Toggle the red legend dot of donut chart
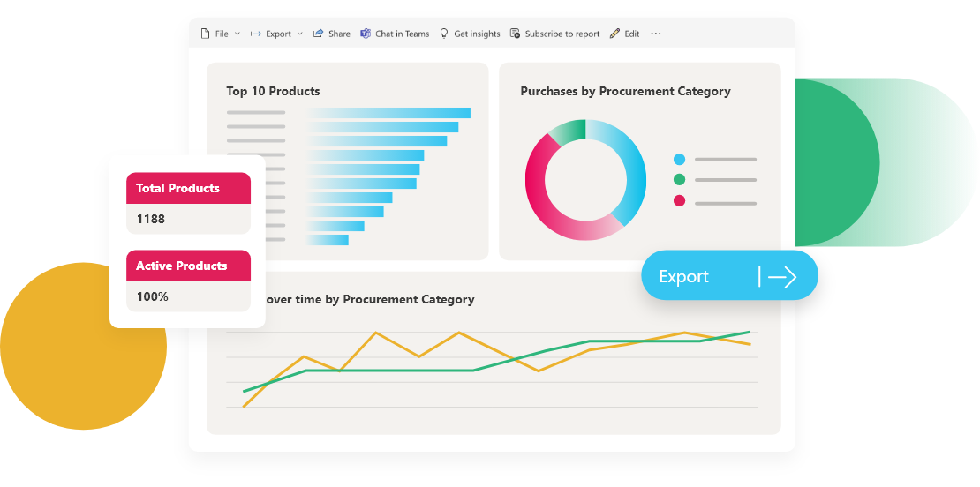The height and width of the screenshot is (487, 980). [x=679, y=201]
